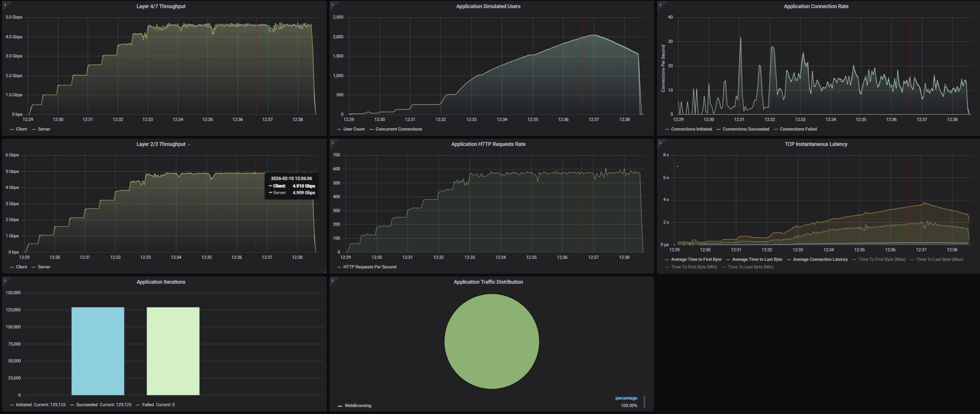Toggle Connections Failed series in legend

coord(798,129)
